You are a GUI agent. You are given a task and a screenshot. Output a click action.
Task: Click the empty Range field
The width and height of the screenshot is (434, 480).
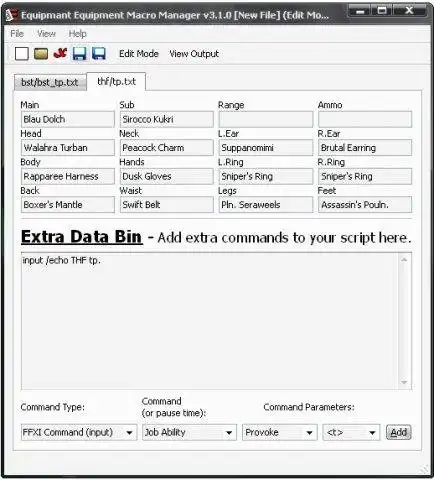pyautogui.click(x=266, y=119)
